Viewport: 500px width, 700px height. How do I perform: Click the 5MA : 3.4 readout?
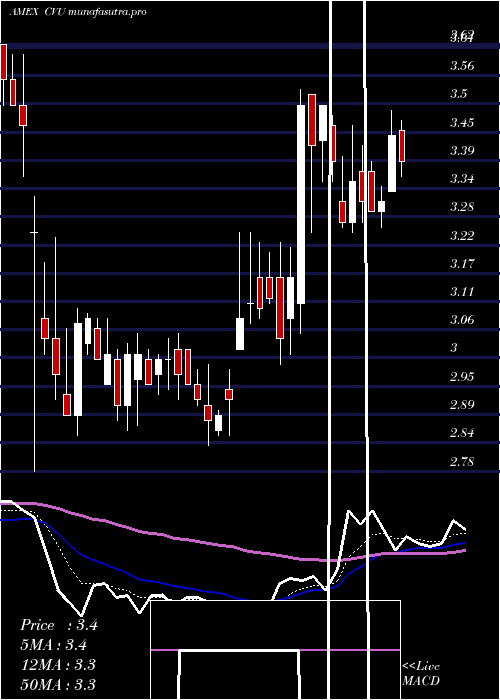click(x=54, y=645)
